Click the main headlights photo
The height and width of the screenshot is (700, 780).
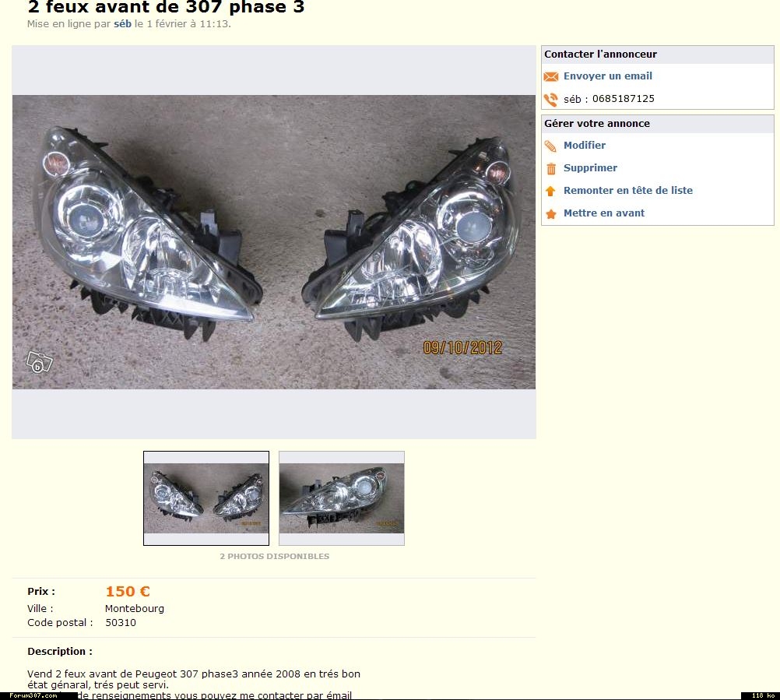pos(273,242)
